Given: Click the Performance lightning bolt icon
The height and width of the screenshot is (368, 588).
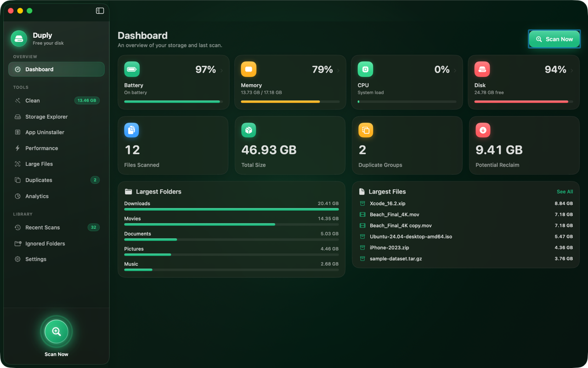Looking at the screenshot, I should click(17, 148).
